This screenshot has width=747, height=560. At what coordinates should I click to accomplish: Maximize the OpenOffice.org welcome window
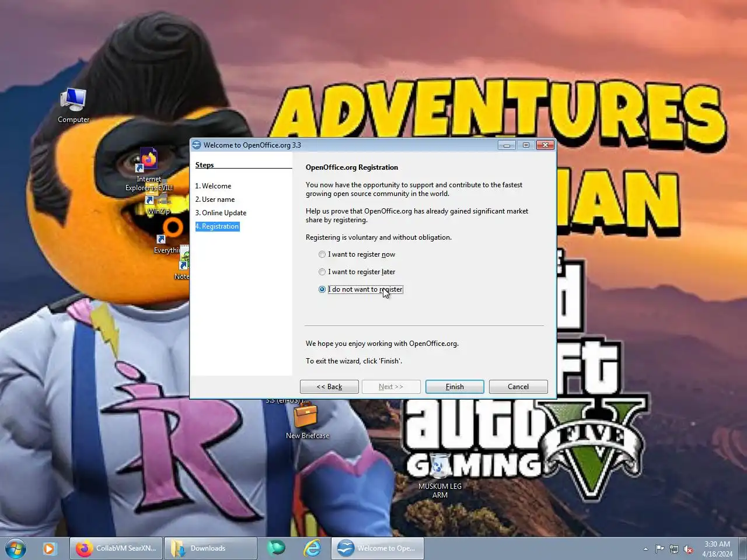(x=526, y=145)
